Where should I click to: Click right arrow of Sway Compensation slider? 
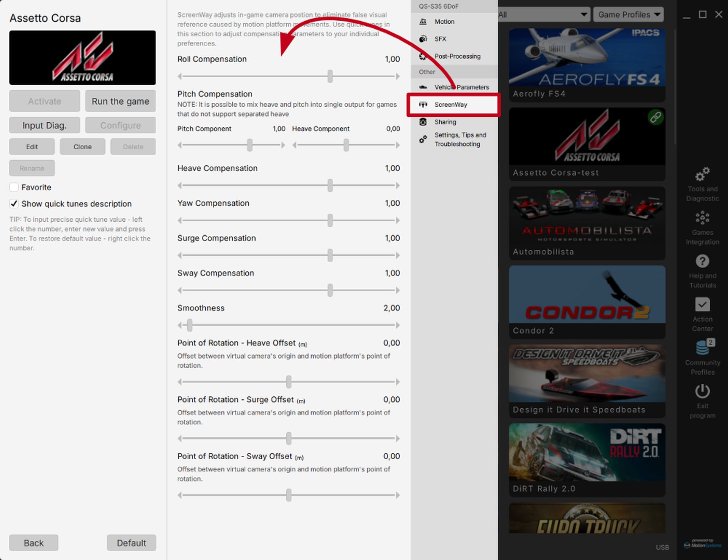[397, 290]
